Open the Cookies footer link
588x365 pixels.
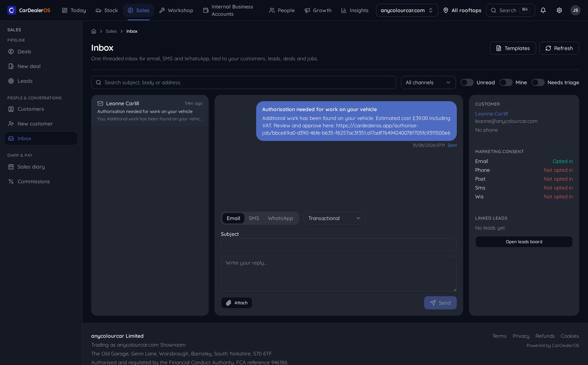pyautogui.click(x=570, y=336)
